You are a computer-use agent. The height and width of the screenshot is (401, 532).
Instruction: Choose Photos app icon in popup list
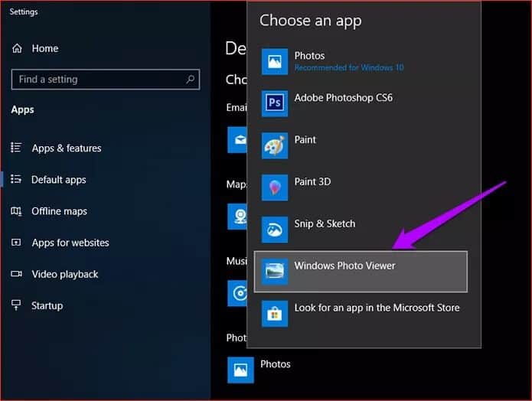point(275,61)
